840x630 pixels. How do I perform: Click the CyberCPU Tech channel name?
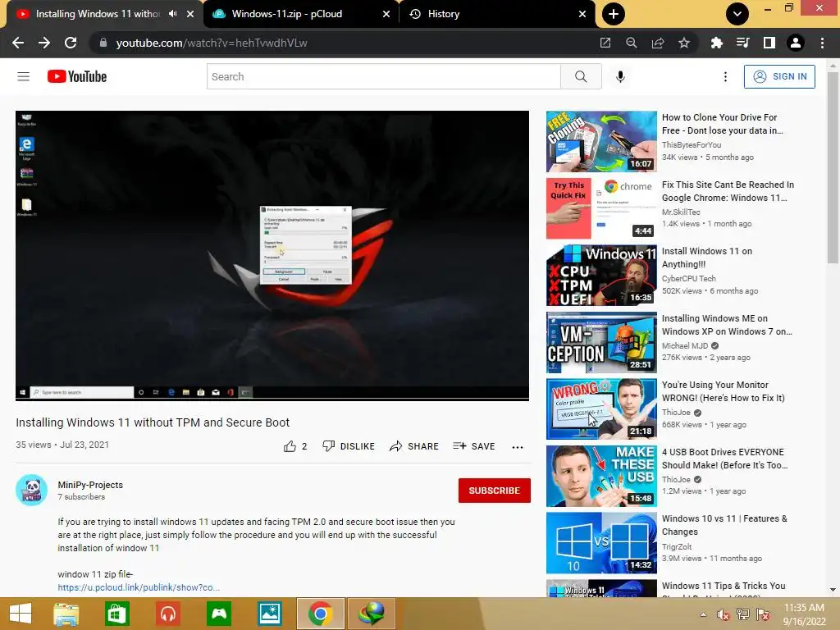(688, 279)
